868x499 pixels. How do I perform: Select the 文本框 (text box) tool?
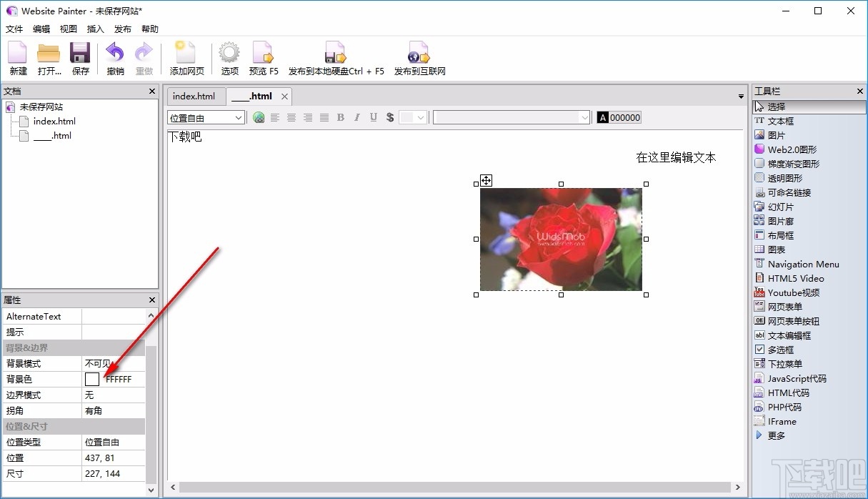[x=781, y=120]
